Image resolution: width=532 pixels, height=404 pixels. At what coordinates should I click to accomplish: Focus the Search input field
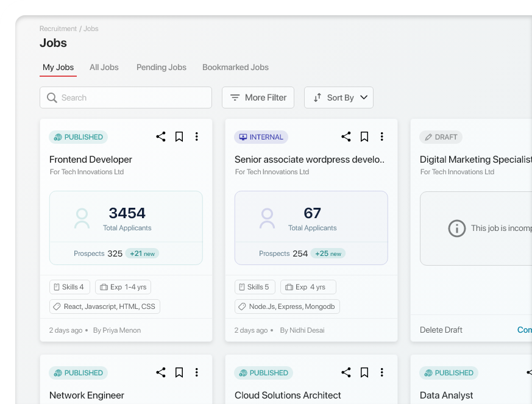[x=126, y=97]
